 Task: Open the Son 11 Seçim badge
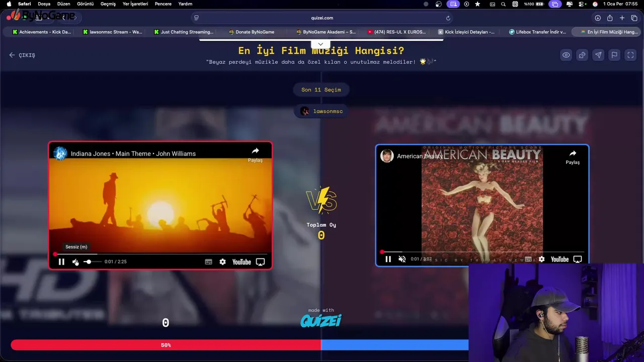point(321,89)
